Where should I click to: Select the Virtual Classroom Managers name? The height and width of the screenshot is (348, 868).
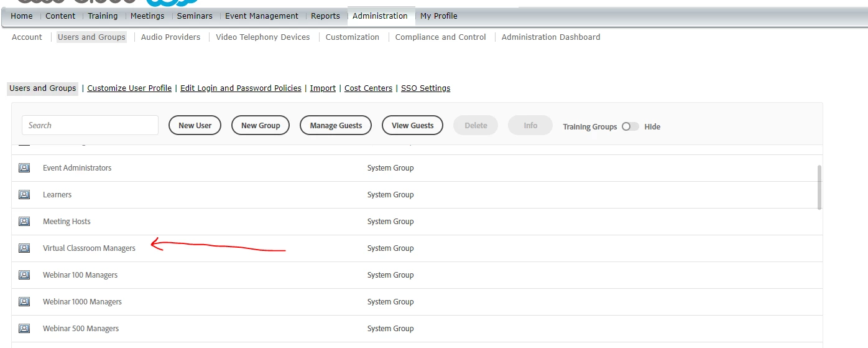[x=89, y=248]
